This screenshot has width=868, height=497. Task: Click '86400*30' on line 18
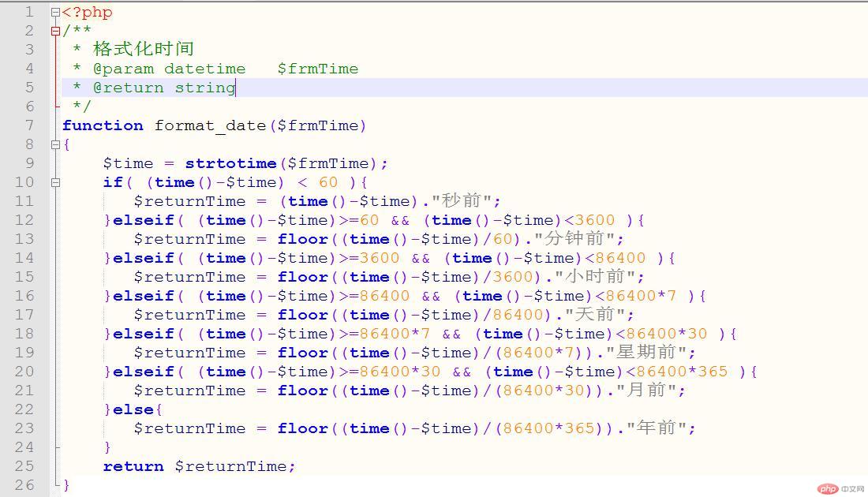point(667,334)
